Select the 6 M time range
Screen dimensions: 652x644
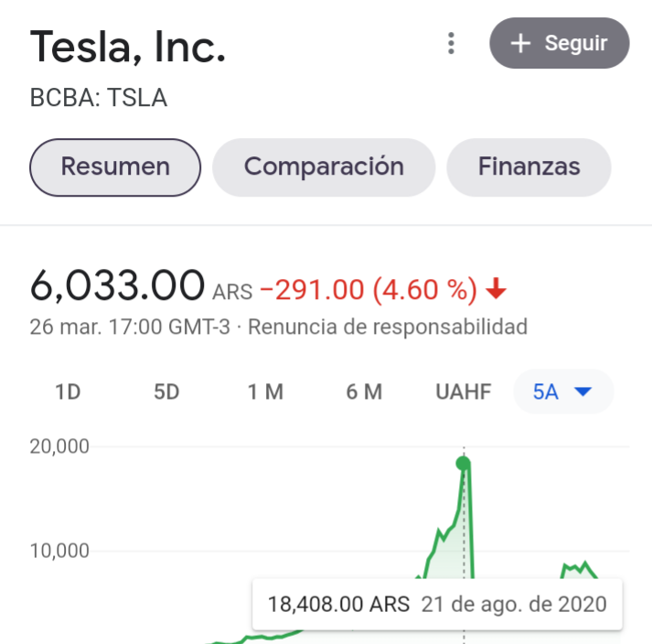[x=364, y=392]
